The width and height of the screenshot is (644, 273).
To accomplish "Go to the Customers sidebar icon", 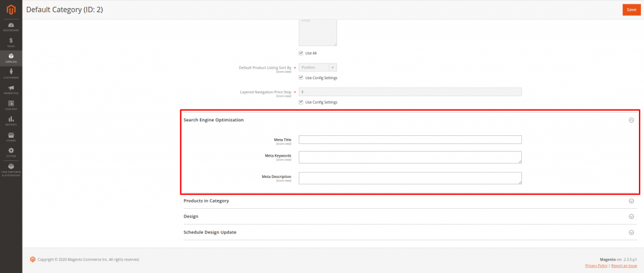I will (11, 74).
